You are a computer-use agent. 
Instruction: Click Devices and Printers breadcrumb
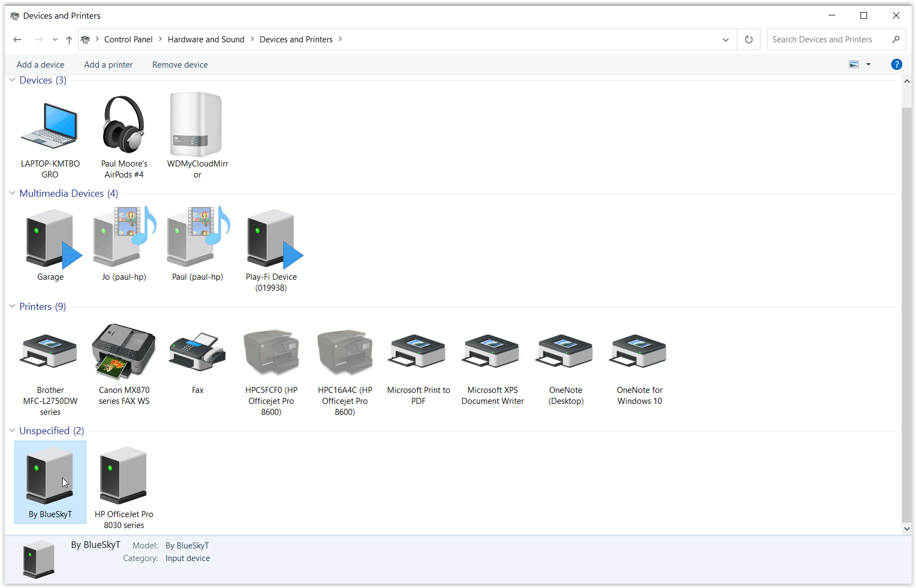pos(296,40)
